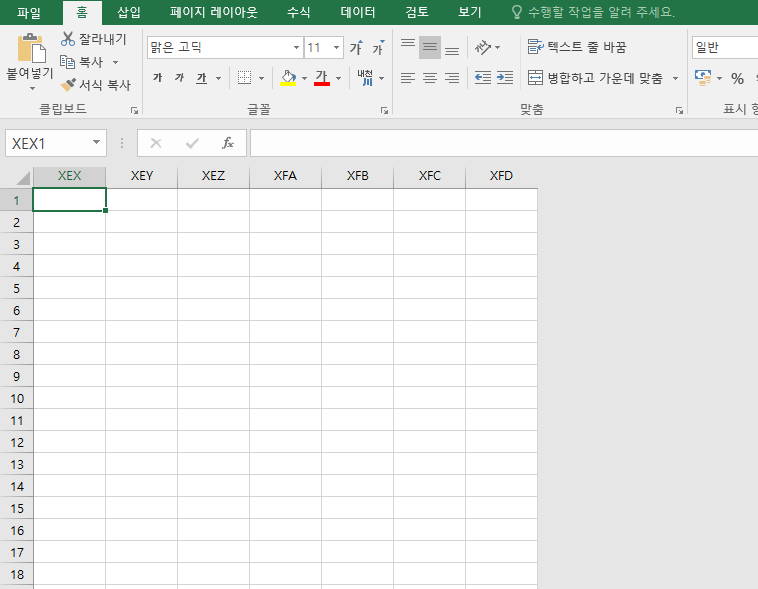The height and width of the screenshot is (589, 758).
Task: Click the formula bar cancel X
Action: 156,143
